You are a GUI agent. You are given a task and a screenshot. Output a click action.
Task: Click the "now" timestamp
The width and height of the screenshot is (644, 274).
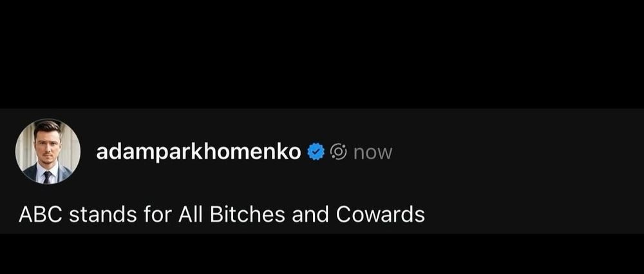pos(373,153)
